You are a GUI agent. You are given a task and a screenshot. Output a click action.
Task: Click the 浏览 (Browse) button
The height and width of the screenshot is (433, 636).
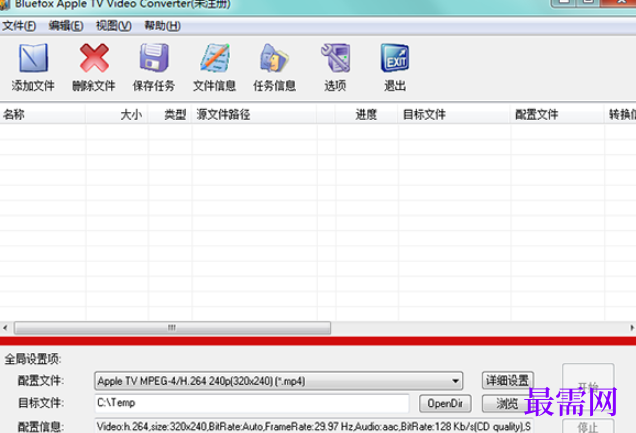pos(507,403)
